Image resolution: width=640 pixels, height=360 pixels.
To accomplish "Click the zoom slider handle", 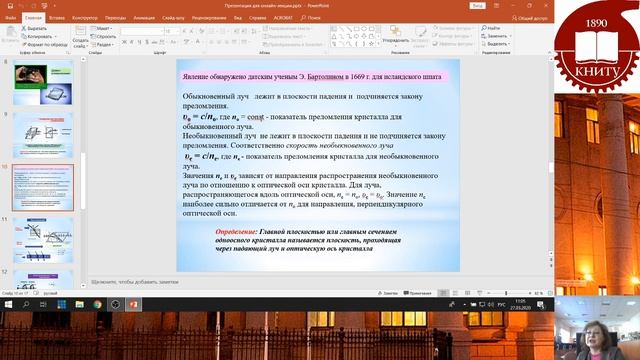I will tap(506, 293).
